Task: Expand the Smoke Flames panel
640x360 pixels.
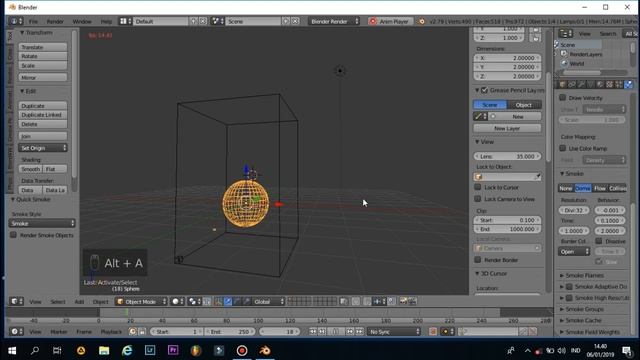Action: 584,276
